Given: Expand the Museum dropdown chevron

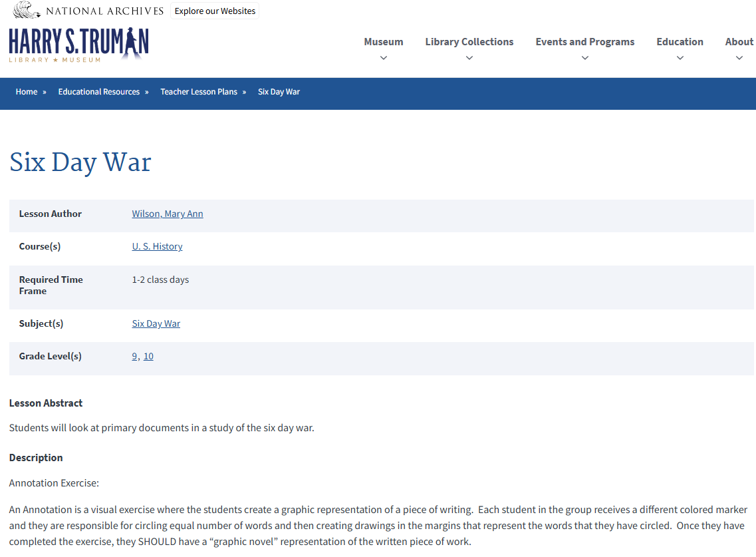Looking at the screenshot, I should tap(383, 59).
